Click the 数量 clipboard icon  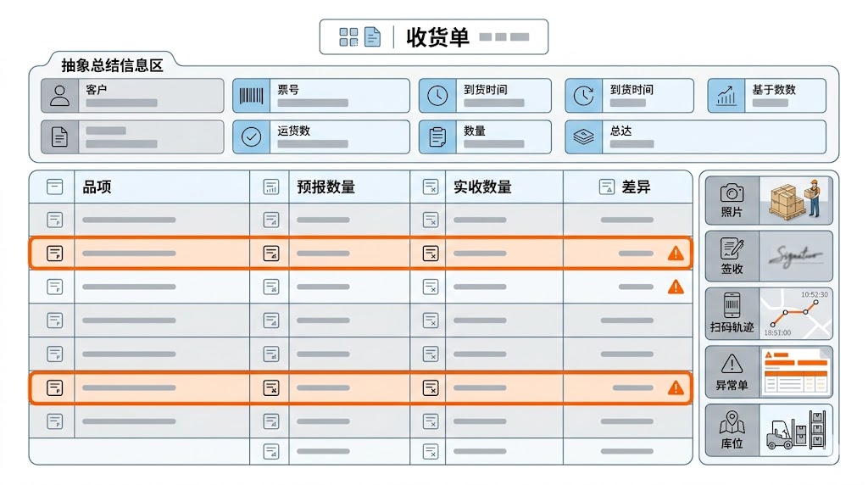coord(437,137)
